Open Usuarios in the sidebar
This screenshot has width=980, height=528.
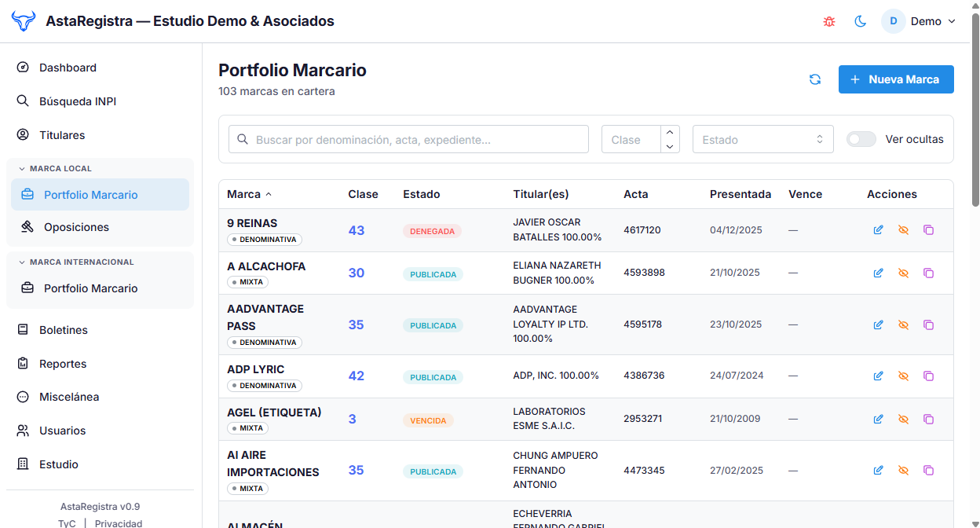(x=101, y=431)
